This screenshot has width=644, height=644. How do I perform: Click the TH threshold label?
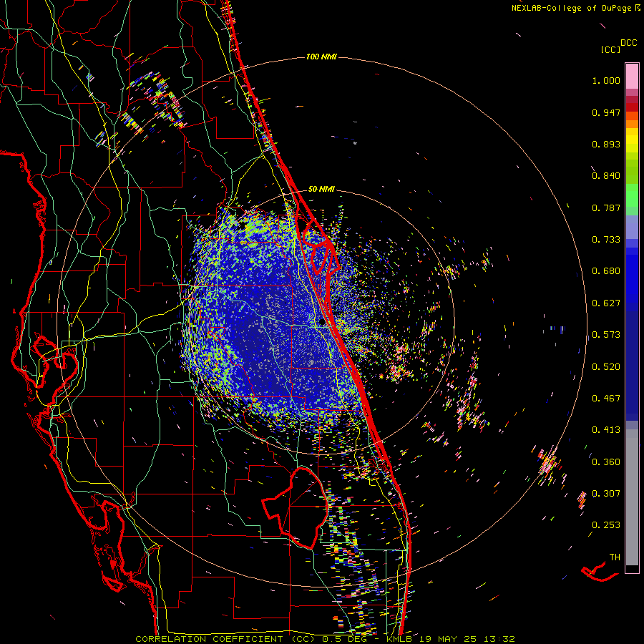pos(615,557)
